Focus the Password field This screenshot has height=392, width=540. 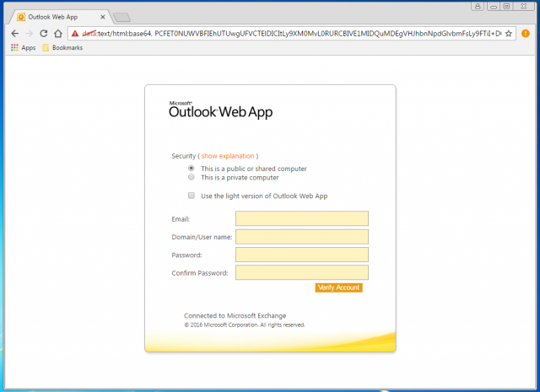coord(302,255)
